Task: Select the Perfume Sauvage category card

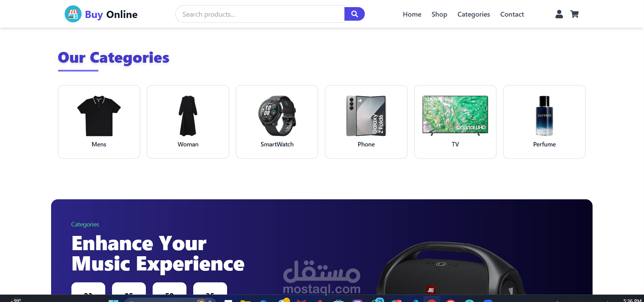Action: [x=544, y=122]
